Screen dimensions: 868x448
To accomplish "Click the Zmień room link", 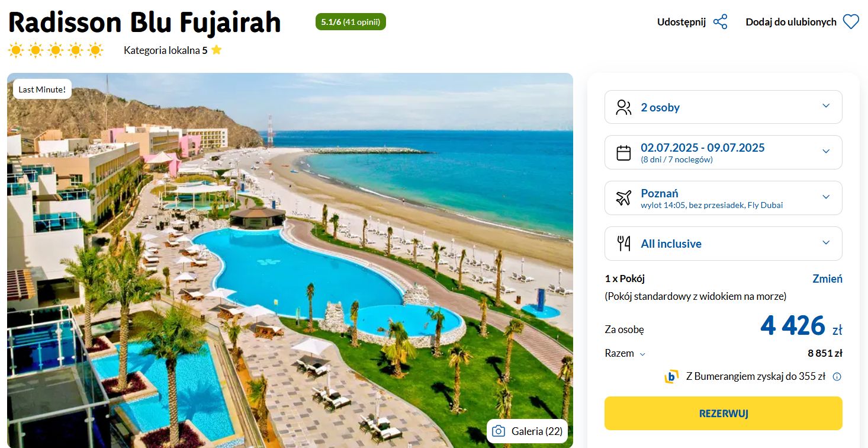I will tap(827, 279).
